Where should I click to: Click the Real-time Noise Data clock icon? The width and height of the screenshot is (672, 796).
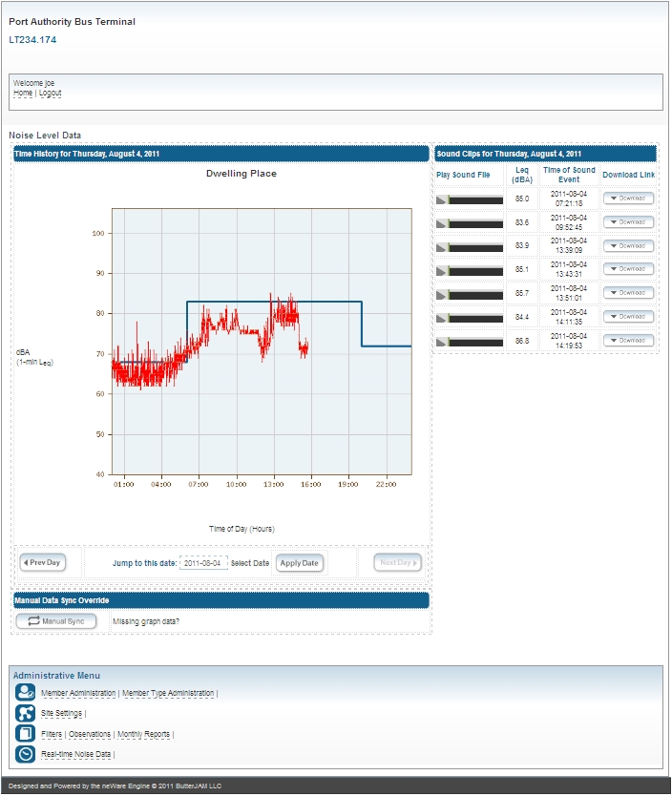(26, 754)
